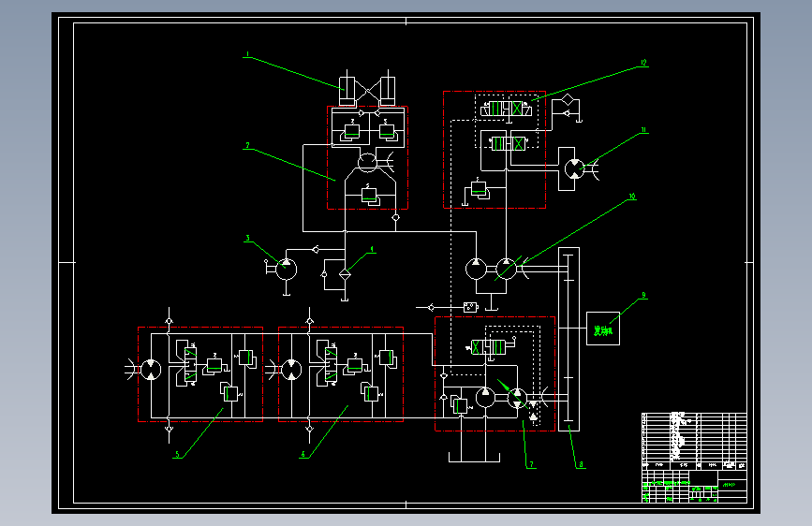Select the variable pump inside block 7
The image size is (812, 526).
point(516,398)
